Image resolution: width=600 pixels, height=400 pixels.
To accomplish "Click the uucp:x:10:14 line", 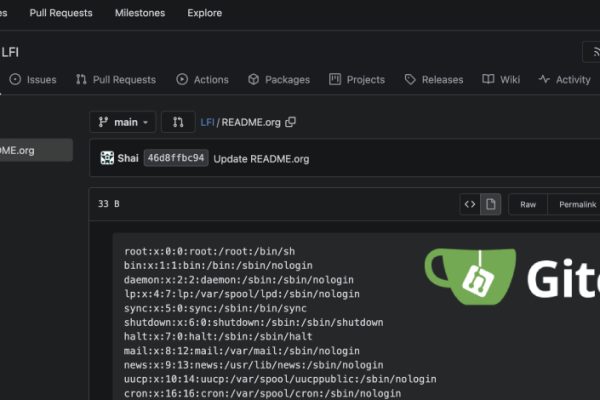I will point(280,379).
